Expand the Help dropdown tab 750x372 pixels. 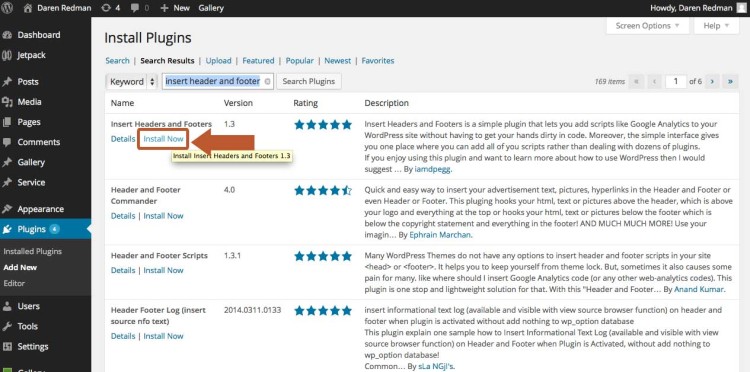point(716,26)
